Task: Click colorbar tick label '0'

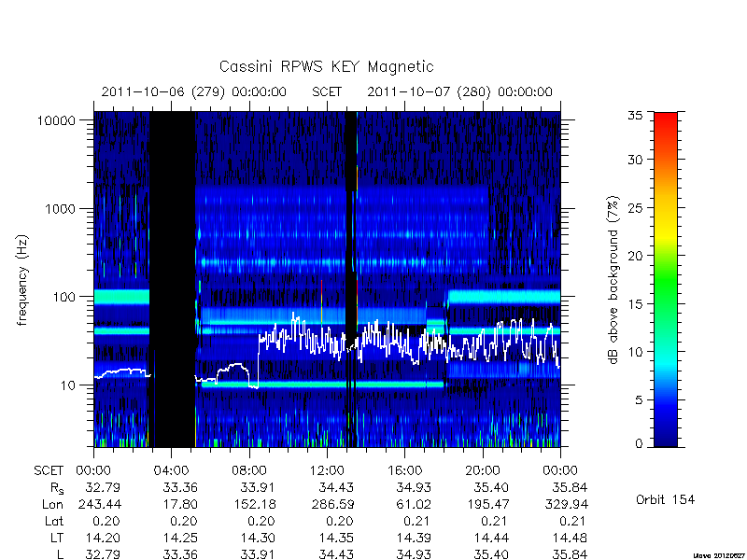Action: click(639, 443)
